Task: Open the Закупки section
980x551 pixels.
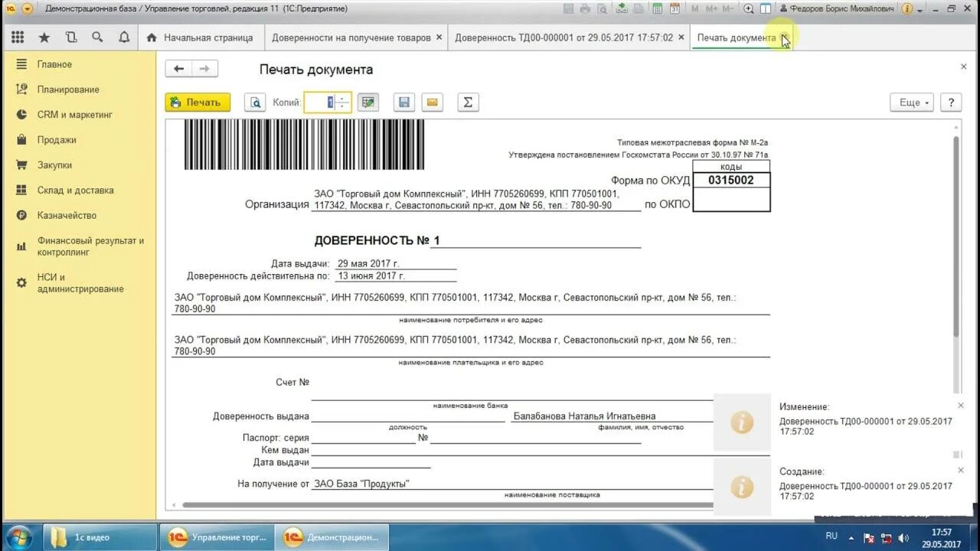Action: 54,165
